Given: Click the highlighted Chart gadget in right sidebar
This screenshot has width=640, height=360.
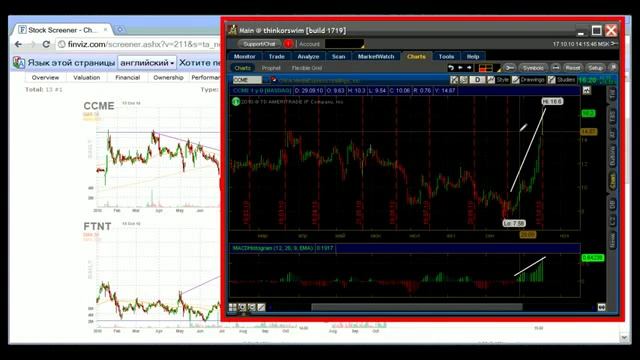Looking at the screenshot, I should pyautogui.click(x=612, y=181).
